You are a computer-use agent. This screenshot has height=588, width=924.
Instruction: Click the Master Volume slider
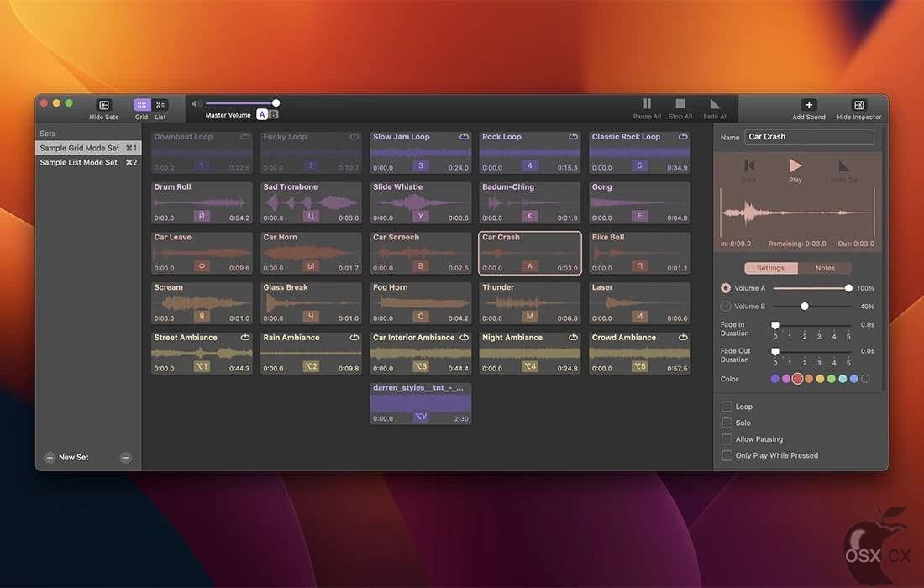(242, 103)
